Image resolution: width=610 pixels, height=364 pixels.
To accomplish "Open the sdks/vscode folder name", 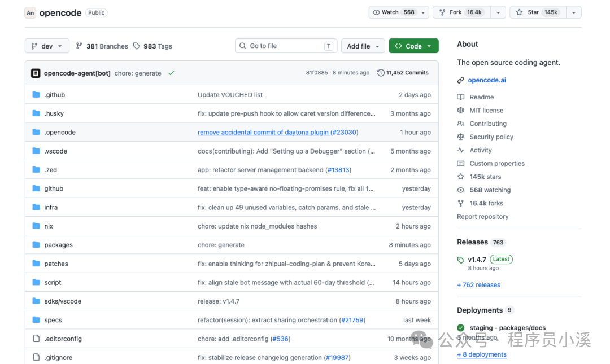I will point(63,301).
